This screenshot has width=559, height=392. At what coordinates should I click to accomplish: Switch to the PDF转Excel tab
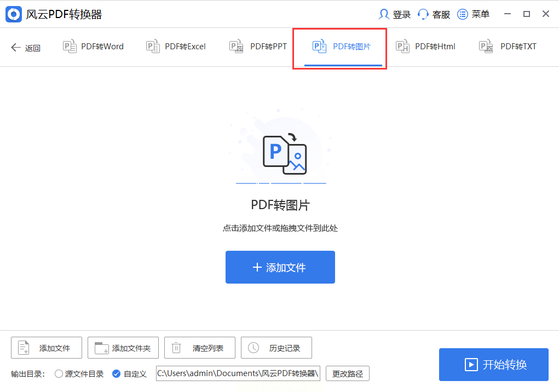[x=176, y=47]
